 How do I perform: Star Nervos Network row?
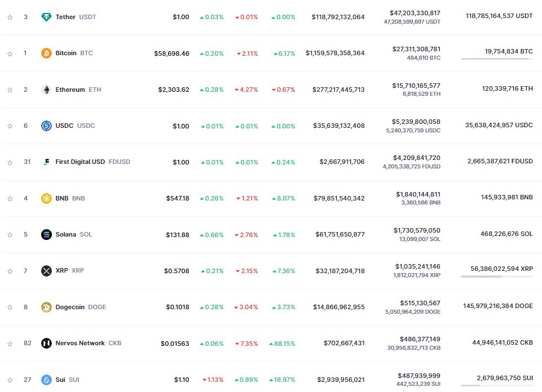10,344
